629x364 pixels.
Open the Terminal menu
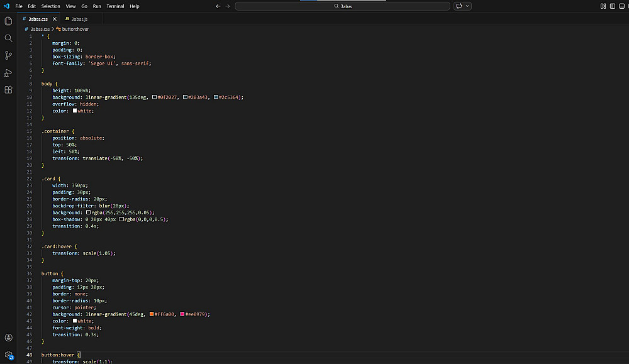[x=115, y=6]
